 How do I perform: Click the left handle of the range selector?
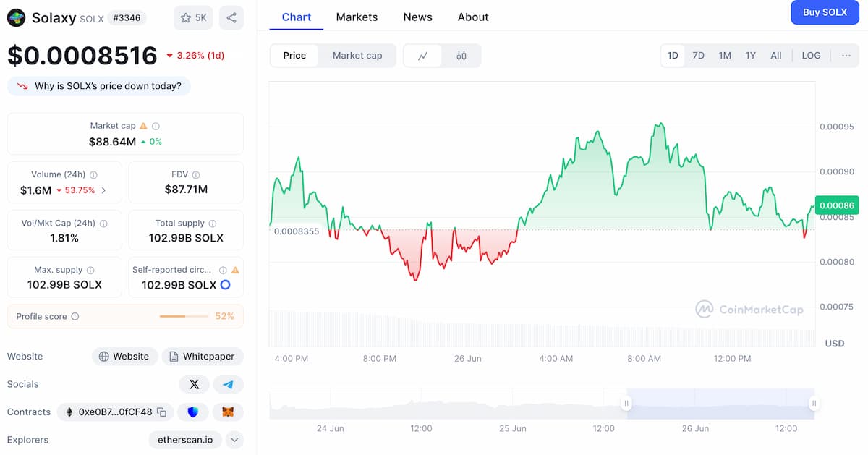click(627, 404)
